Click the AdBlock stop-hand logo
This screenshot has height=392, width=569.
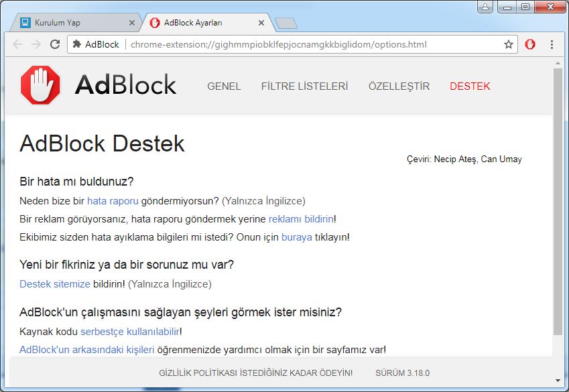(x=40, y=85)
